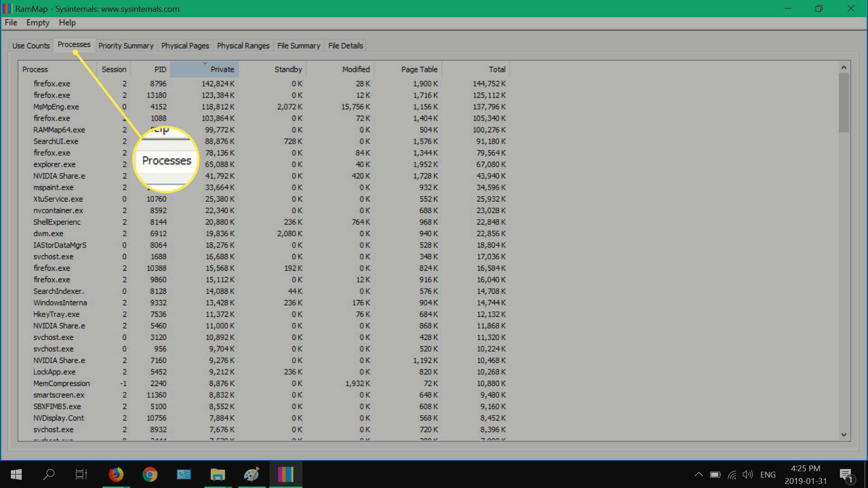Image resolution: width=868 pixels, height=488 pixels.
Task: Switch to Priority Summary tab
Action: click(x=126, y=45)
